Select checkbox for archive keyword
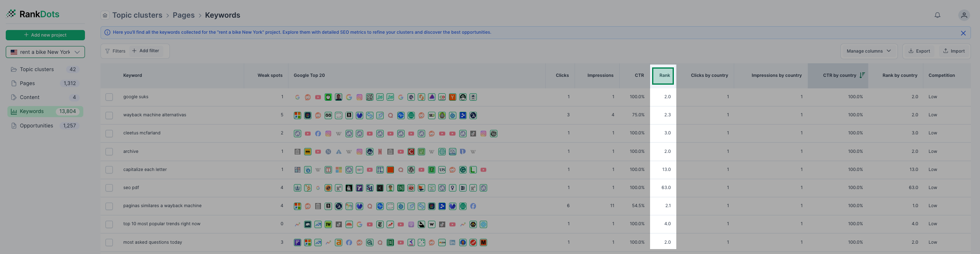Screen dimensions: 980x254 pyautogui.click(x=109, y=152)
